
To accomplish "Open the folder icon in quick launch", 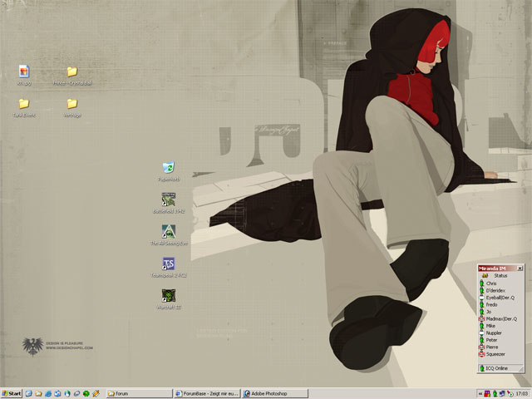I will [x=38, y=393].
